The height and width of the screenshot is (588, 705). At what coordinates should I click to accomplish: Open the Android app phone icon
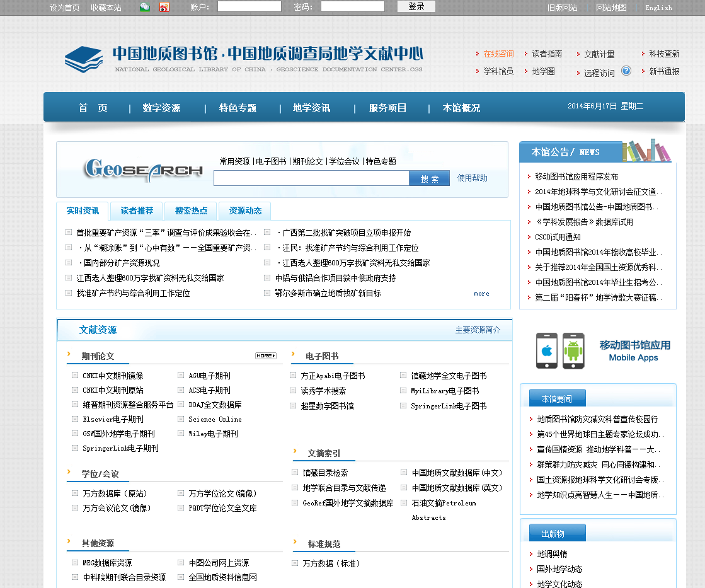(573, 350)
